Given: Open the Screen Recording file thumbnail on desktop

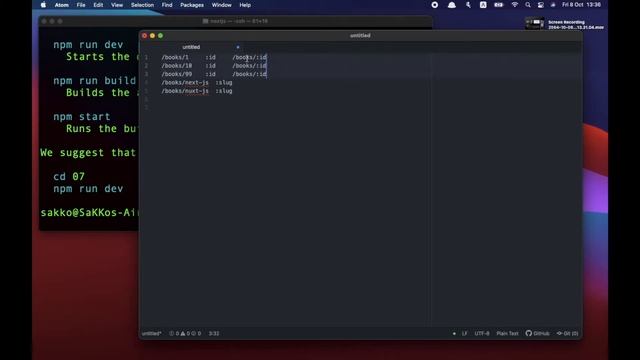Looking at the screenshot, I should point(534,24).
